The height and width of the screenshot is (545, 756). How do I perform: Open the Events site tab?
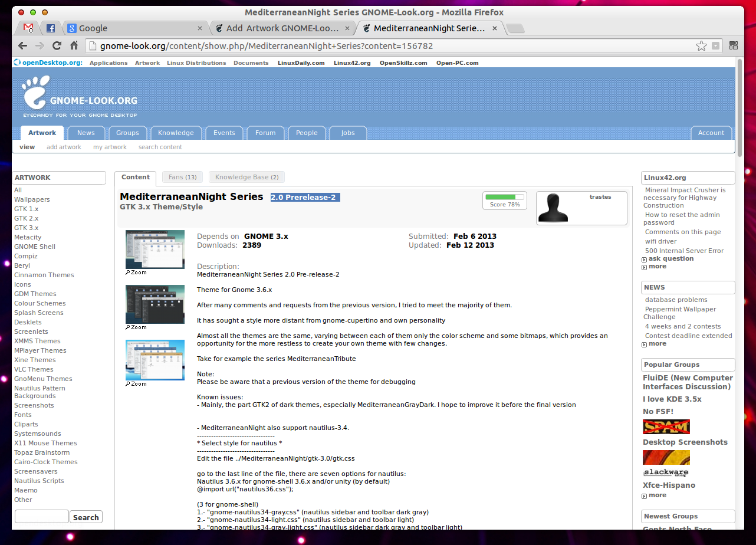[224, 133]
